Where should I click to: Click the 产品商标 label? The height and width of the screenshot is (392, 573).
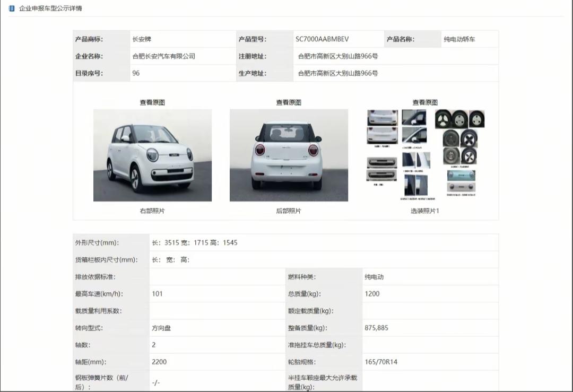tap(89, 39)
